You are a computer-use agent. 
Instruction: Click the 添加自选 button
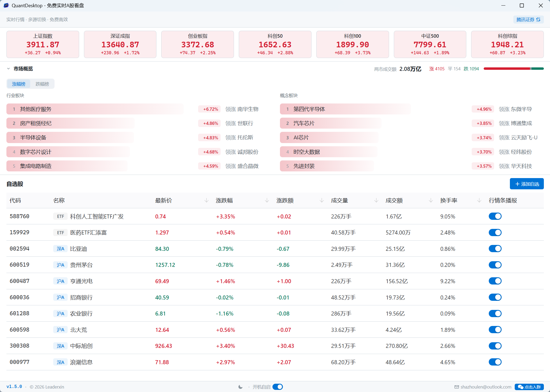click(x=527, y=184)
